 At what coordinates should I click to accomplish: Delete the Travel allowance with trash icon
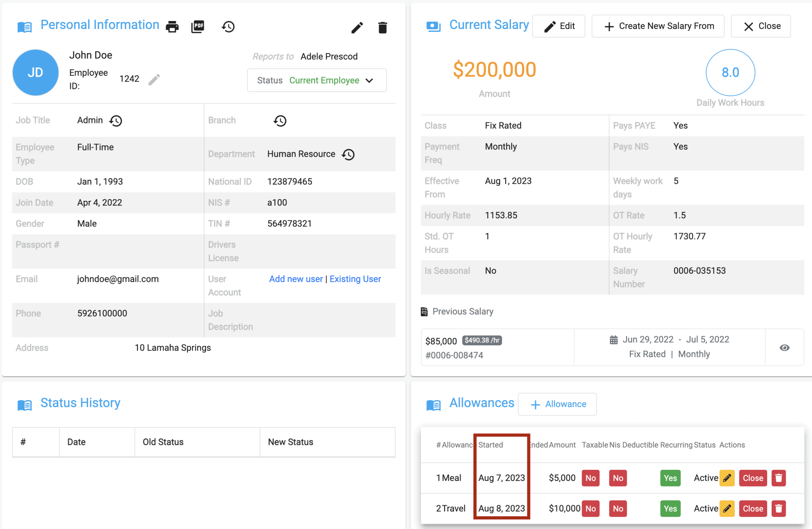[x=778, y=508]
